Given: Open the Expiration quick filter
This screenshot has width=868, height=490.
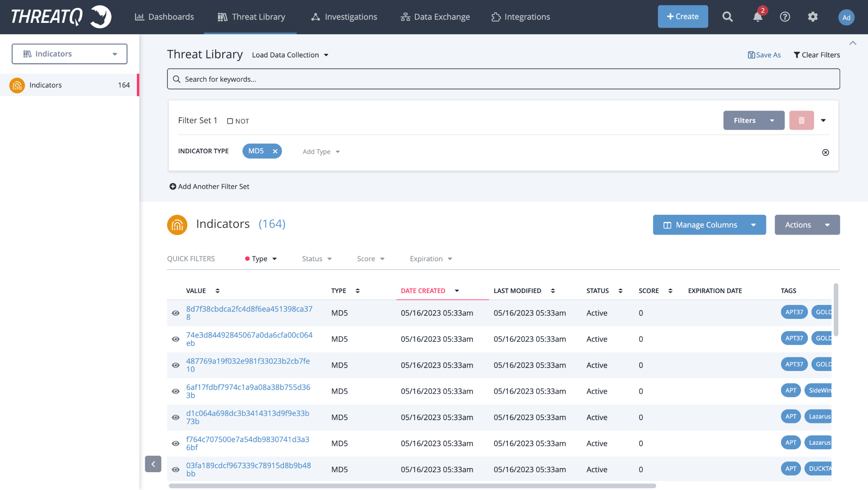Looking at the screenshot, I should pyautogui.click(x=431, y=259).
